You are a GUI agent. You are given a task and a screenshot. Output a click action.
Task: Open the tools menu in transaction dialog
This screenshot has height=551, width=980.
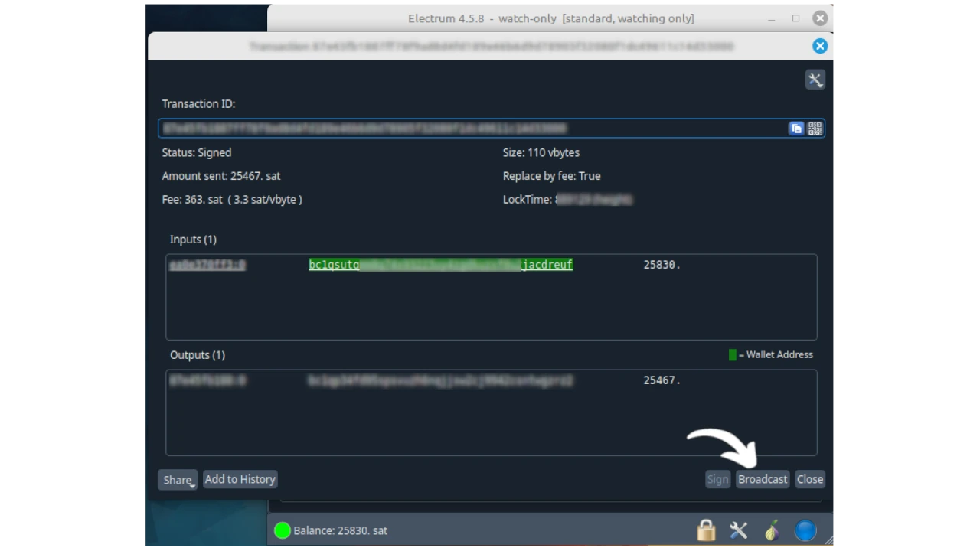coord(815,80)
